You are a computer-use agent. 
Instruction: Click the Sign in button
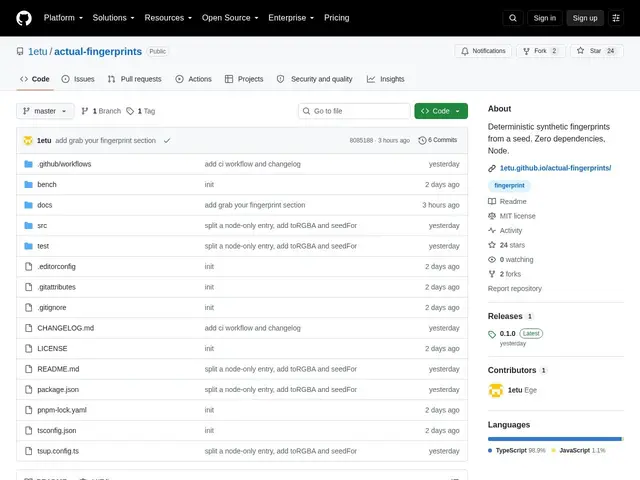(544, 18)
